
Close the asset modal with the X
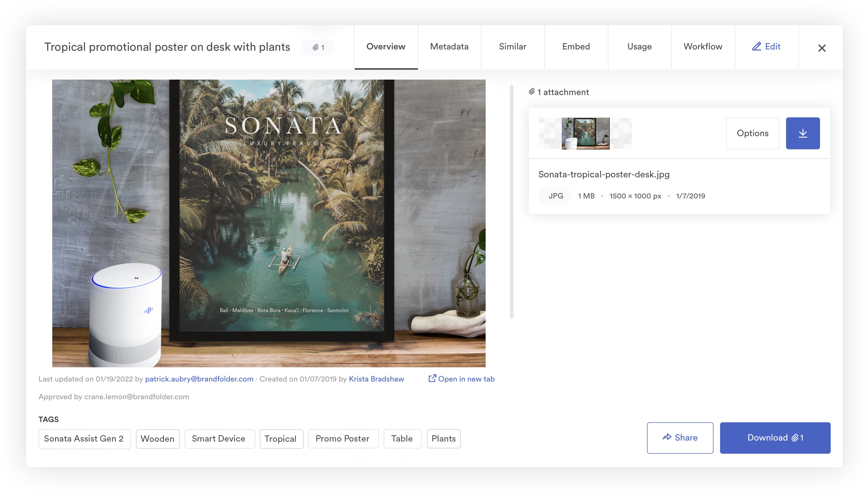[x=822, y=48]
